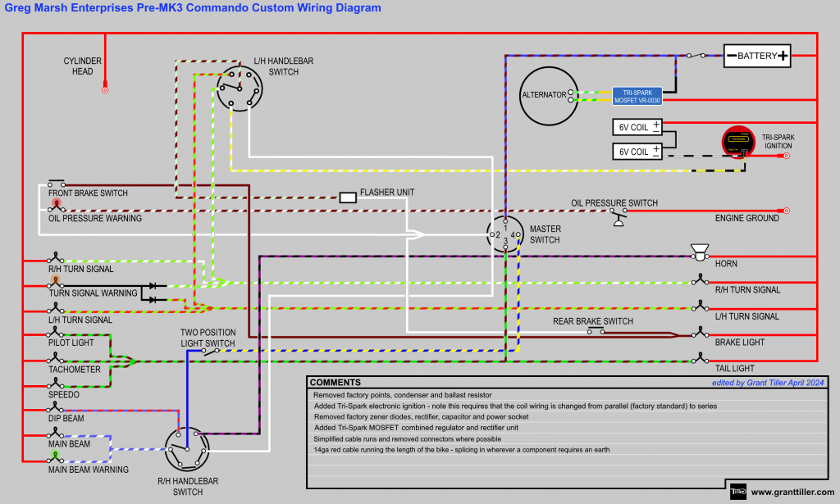
Task: Select the cylinder head ground terminal
Action: point(105,89)
